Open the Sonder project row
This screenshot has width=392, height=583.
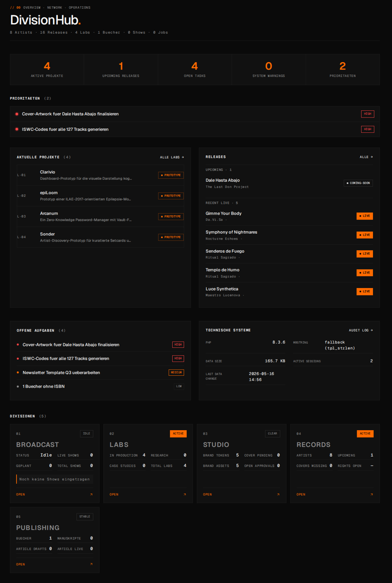click(100, 237)
